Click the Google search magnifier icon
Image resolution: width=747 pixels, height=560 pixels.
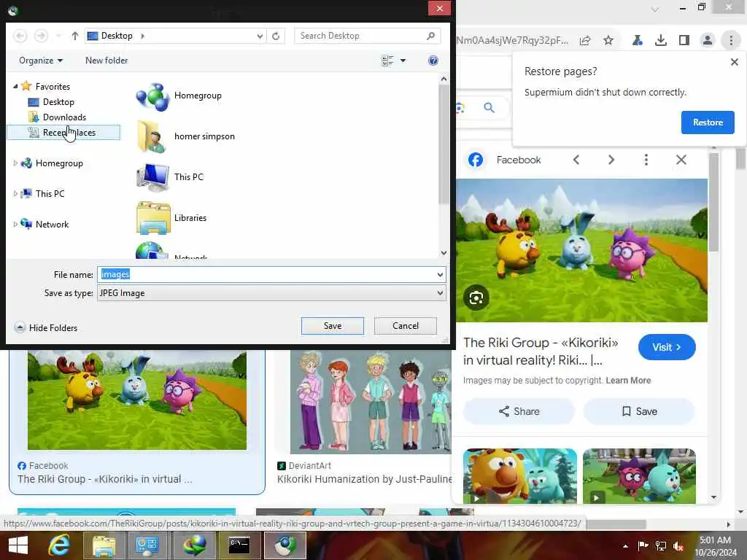(x=489, y=108)
